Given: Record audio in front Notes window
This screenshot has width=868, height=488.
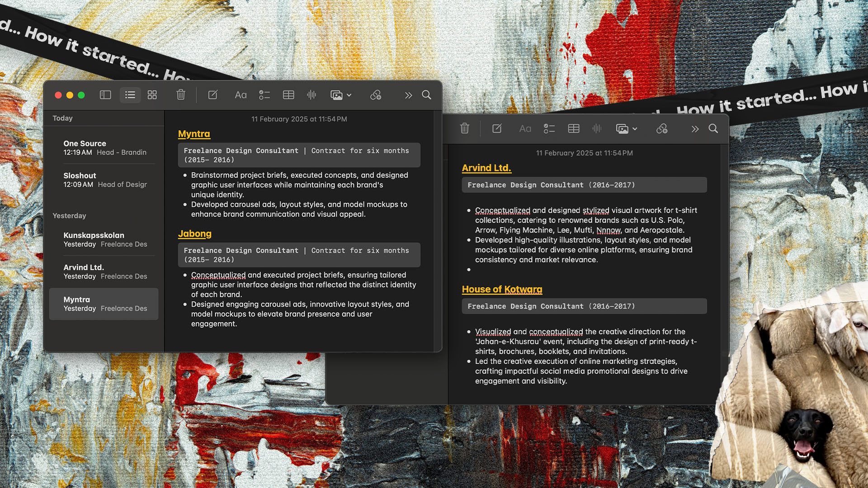Looking at the screenshot, I should pos(311,94).
